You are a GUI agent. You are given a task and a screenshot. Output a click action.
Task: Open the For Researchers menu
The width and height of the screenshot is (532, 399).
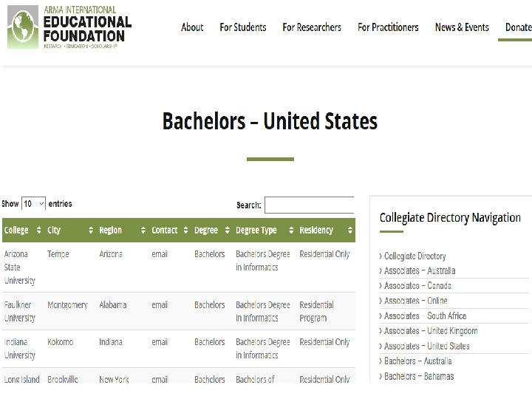click(312, 27)
